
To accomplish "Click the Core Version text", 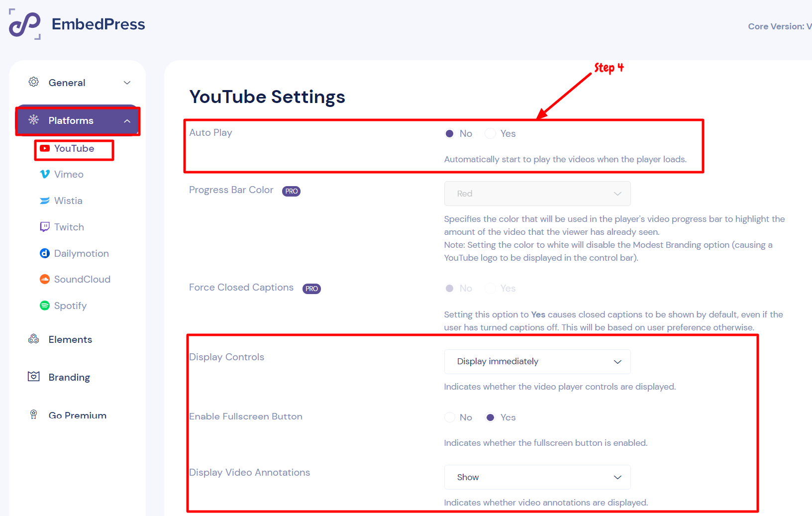I will click(x=780, y=26).
